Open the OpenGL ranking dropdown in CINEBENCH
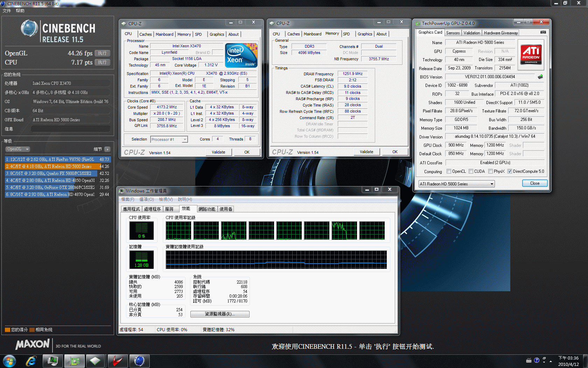 click(17, 149)
